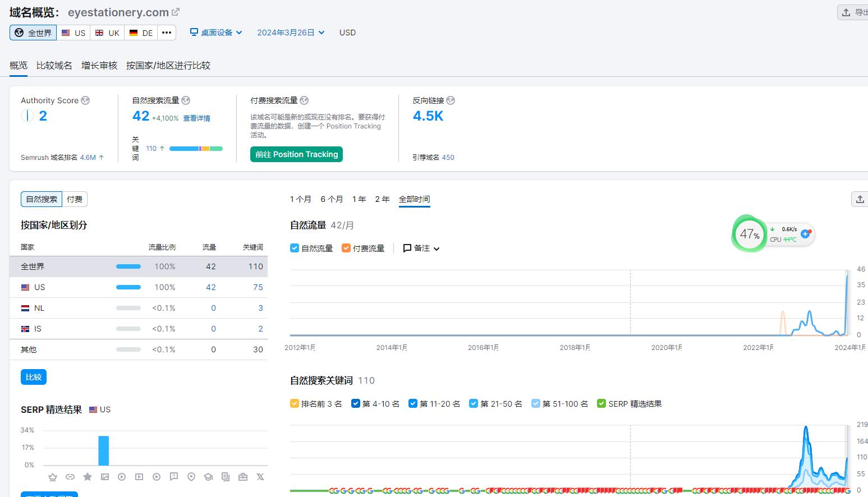Click 前往 Position Tracking button
Screen dimensions: 868x497
tap(296, 154)
